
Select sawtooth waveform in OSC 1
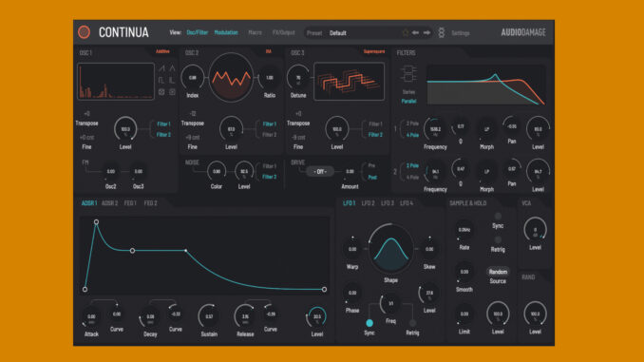[x=161, y=68]
